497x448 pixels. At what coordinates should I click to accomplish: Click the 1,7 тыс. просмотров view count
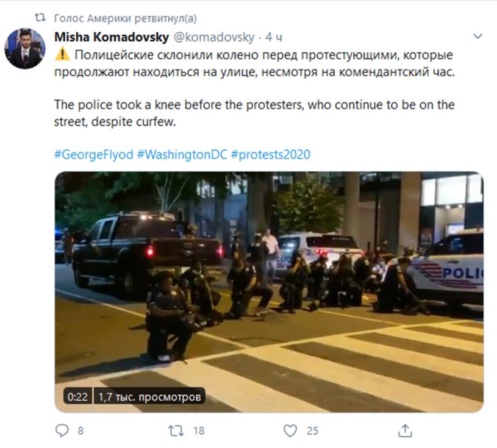click(149, 397)
